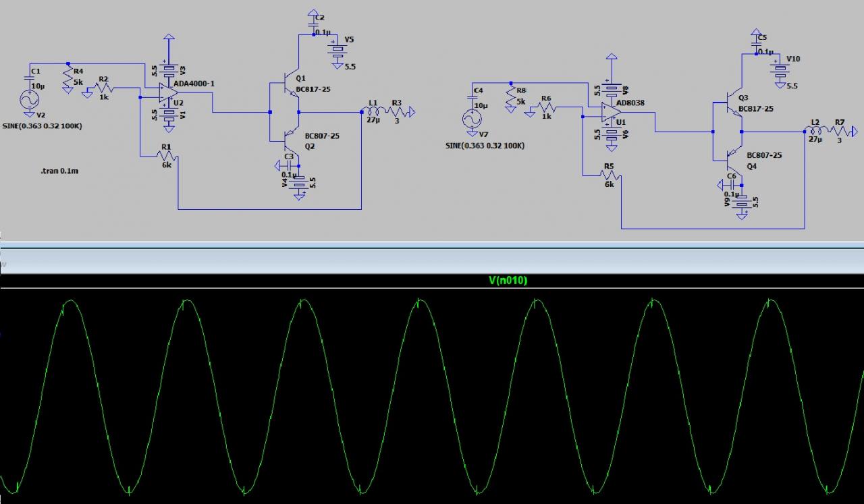The width and height of the screenshot is (864, 504).
Task: Click the BC817-25 label of Q1
Action: pos(312,89)
